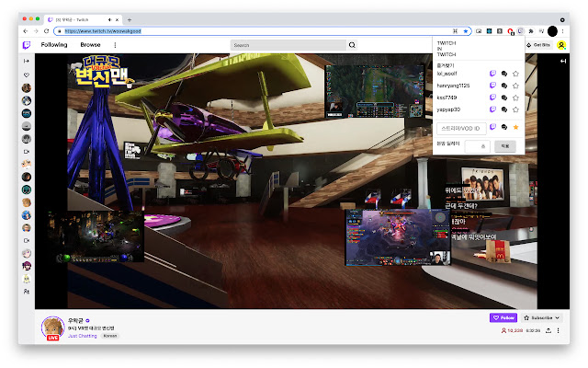Reload the page with the refresh icon

[47, 31]
